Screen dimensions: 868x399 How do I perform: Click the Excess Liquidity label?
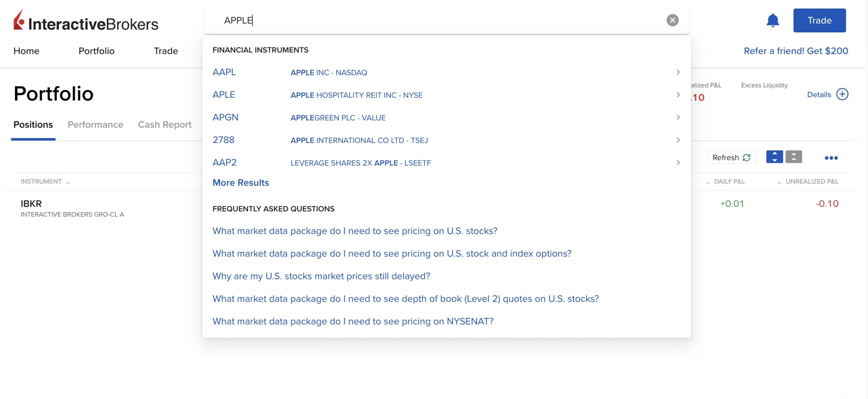click(x=764, y=85)
